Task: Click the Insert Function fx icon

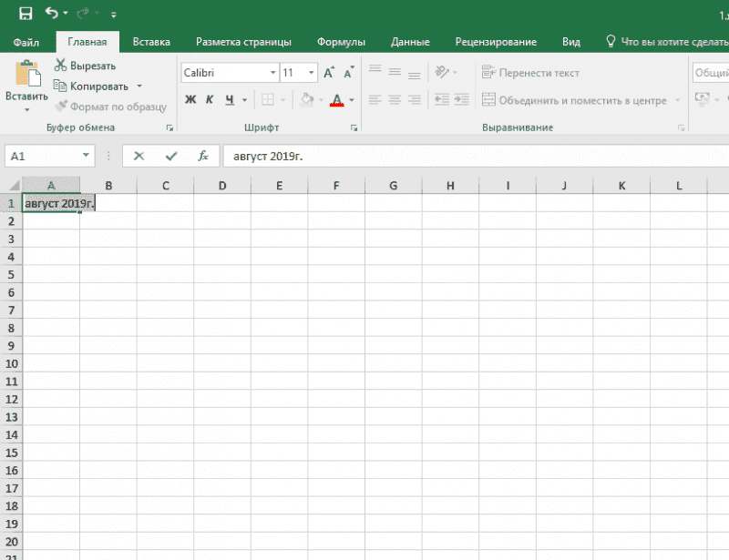Action: pyautogui.click(x=203, y=156)
